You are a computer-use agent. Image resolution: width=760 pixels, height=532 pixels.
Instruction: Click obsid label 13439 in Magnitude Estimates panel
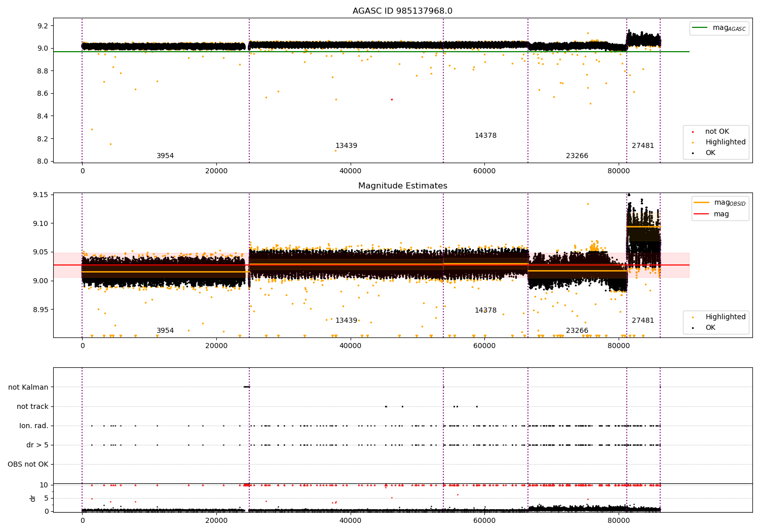[x=346, y=321]
